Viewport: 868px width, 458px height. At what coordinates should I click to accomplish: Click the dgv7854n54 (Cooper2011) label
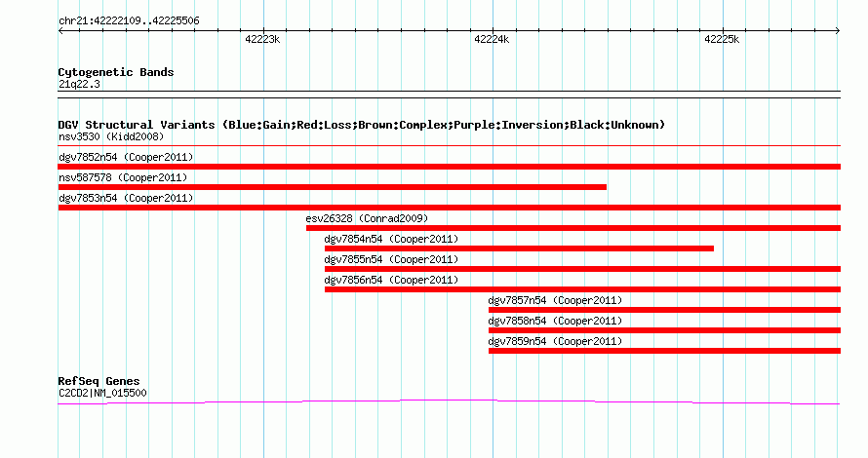[391, 239]
